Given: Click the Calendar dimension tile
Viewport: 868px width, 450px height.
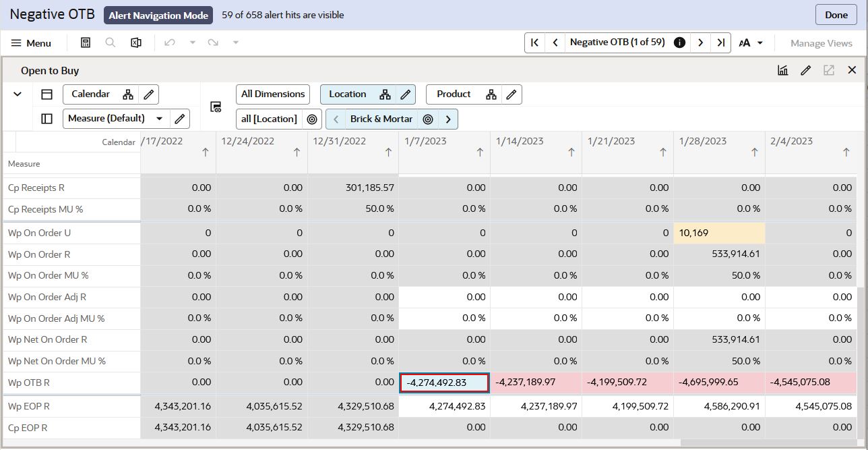Looking at the screenshot, I should (x=91, y=94).
